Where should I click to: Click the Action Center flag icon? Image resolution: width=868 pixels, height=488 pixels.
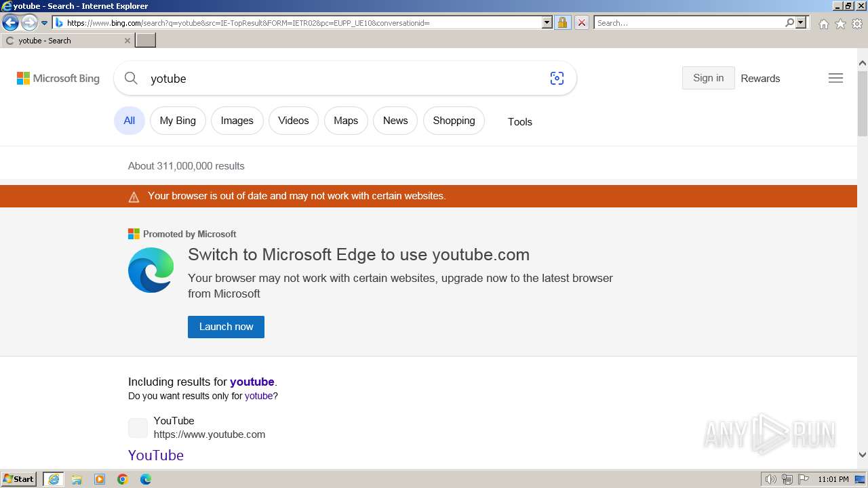tap(804, 479)
